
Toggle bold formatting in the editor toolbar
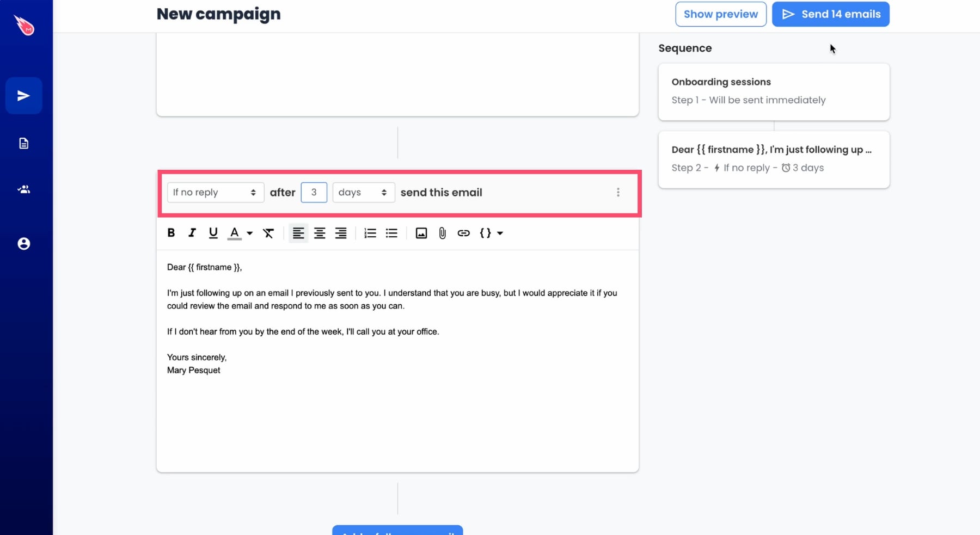pos(171,233)
